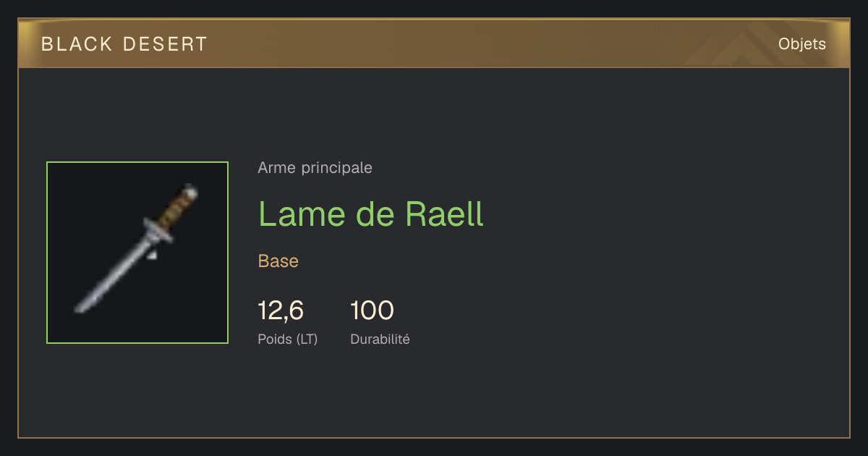Click the Arme principale category label
Viewport: 868px width, 456px height.
(315, 168)
